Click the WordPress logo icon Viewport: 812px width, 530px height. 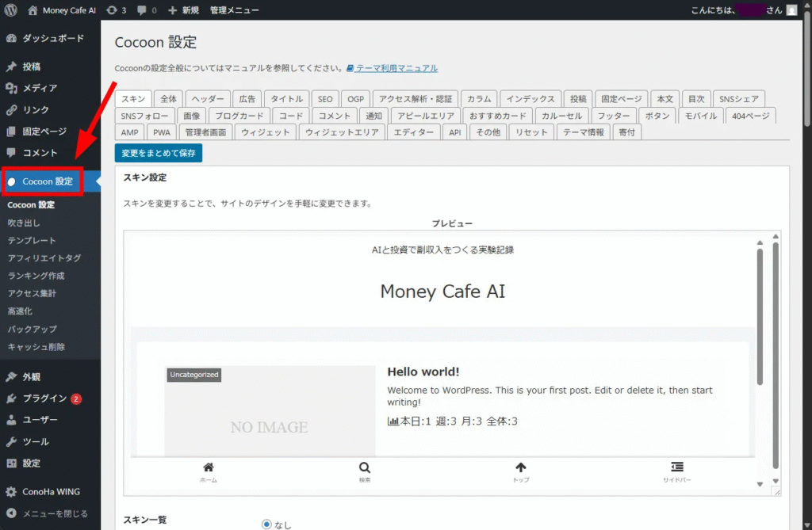[x=11, y=10]
